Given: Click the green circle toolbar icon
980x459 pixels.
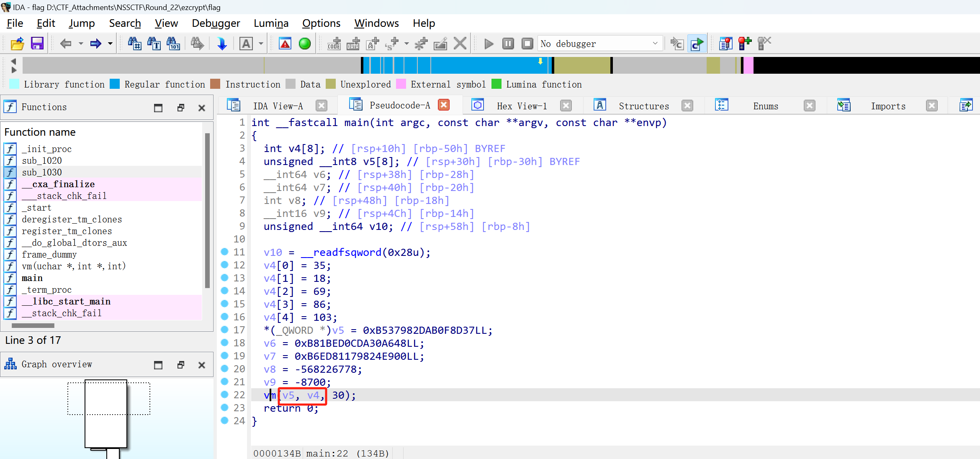Looking at the screenshot, I should click(305, 44).
